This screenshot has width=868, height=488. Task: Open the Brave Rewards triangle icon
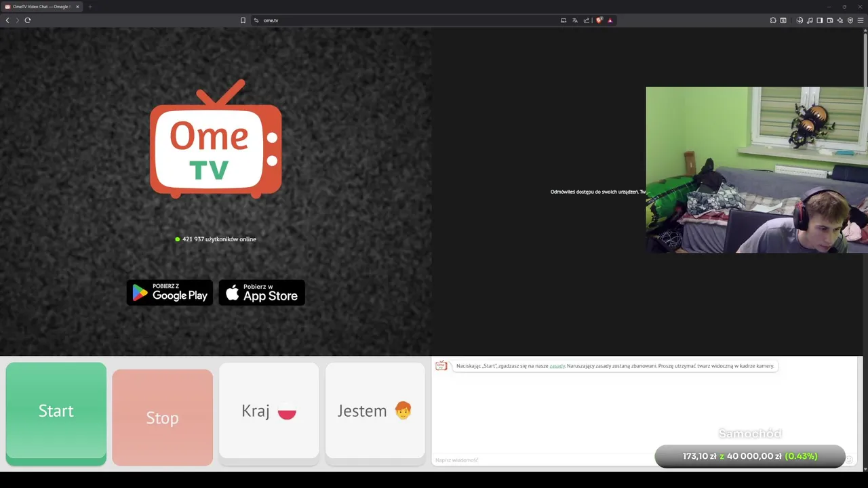[610, 20]
